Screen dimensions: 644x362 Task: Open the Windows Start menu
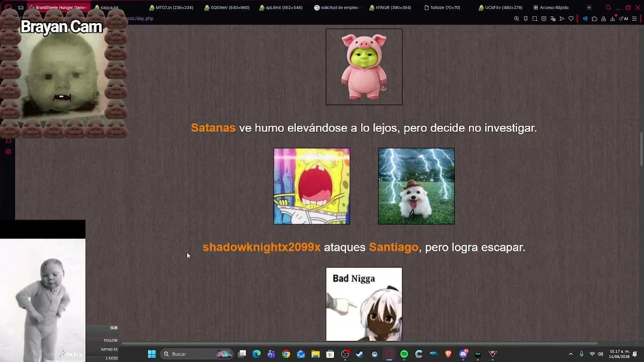[151, 354]
